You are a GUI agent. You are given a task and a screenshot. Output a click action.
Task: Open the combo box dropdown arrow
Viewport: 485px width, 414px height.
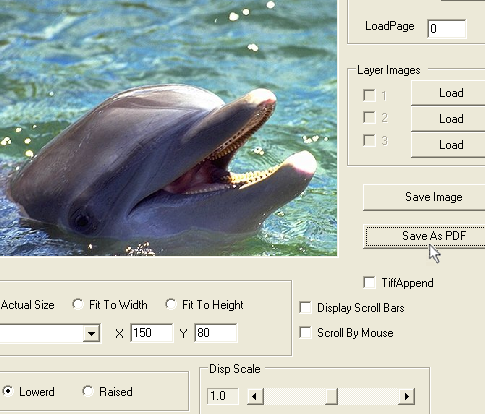(x=91, y=333)
